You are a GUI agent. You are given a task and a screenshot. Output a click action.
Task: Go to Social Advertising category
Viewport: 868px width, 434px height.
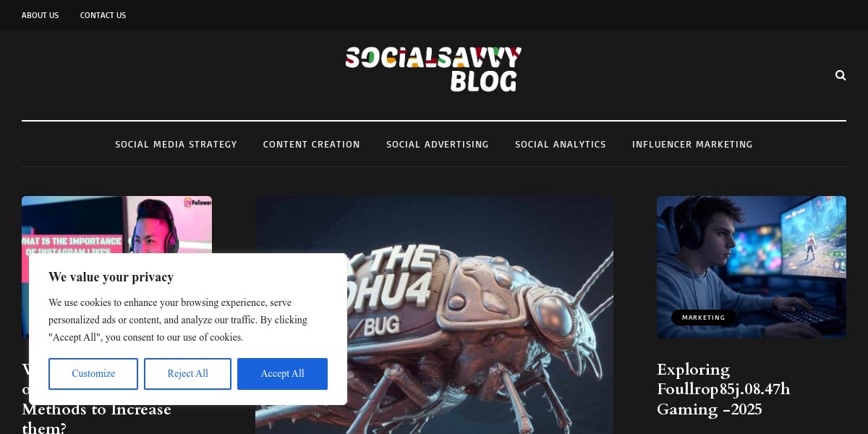pyautogui.click(x=438, y=145)
